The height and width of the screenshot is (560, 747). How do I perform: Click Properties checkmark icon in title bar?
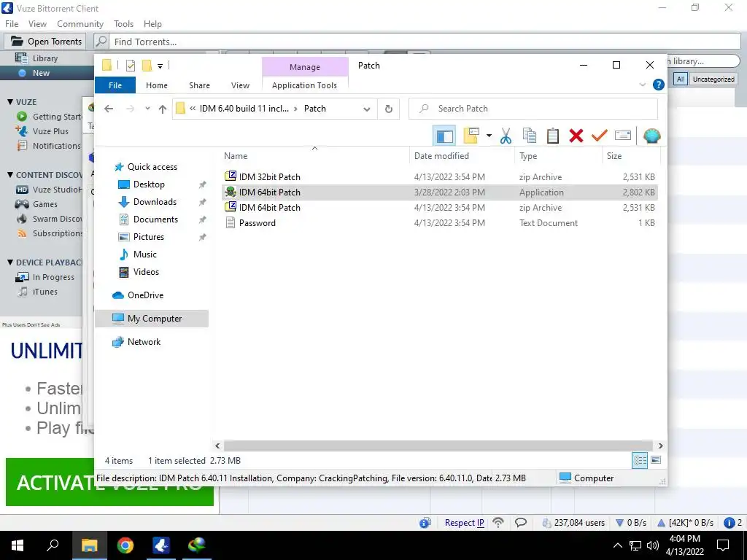point(130,66)
